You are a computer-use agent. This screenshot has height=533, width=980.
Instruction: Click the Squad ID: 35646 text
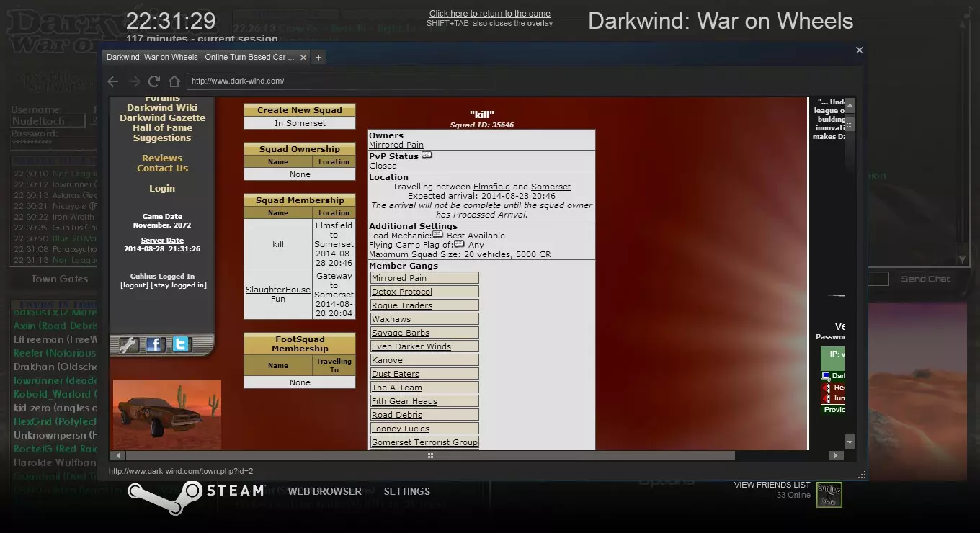[x=482, y=125]
